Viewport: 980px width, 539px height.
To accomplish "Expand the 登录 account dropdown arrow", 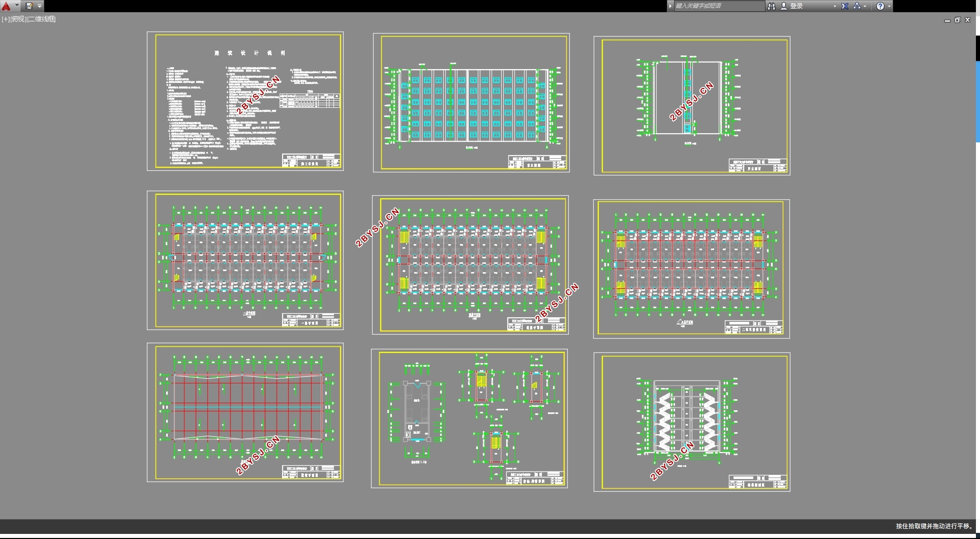I will click(835, 6).
